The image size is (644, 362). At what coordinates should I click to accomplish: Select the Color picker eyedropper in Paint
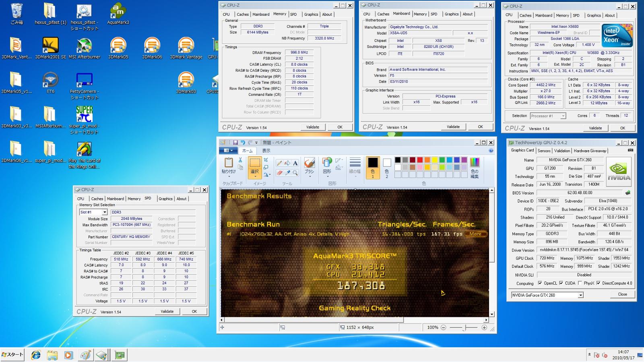[x=287, y=173]
